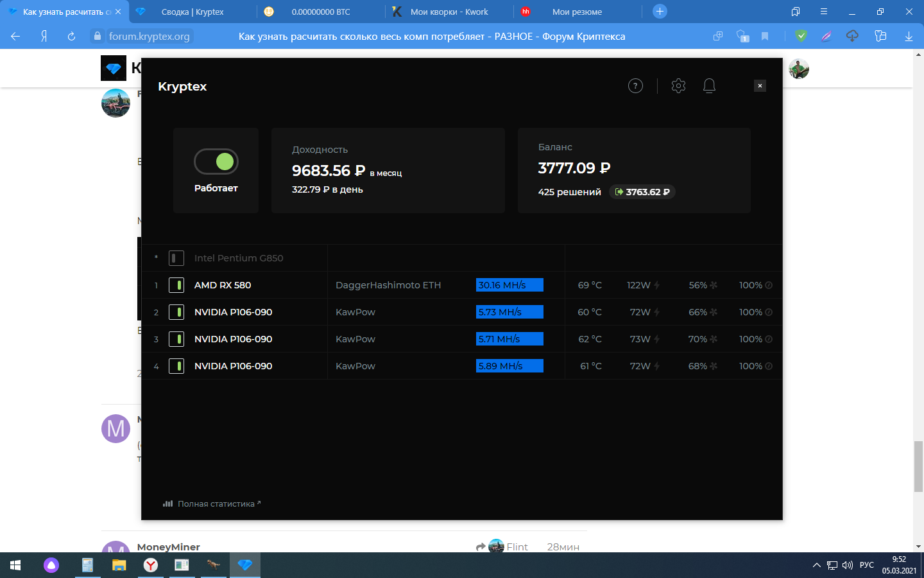Click the РУС language indicator
Image resolution: width=924 pixels, height=578 pixels.
(867, 565)
